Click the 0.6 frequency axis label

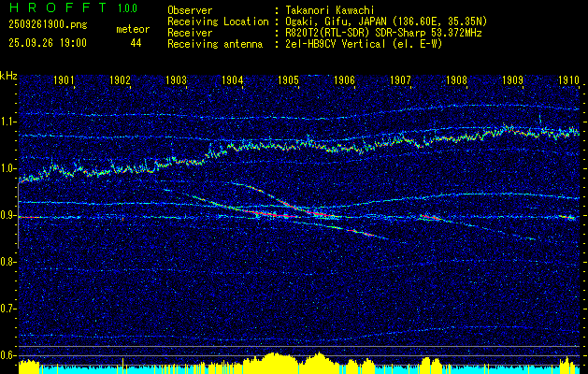[8, 355]
